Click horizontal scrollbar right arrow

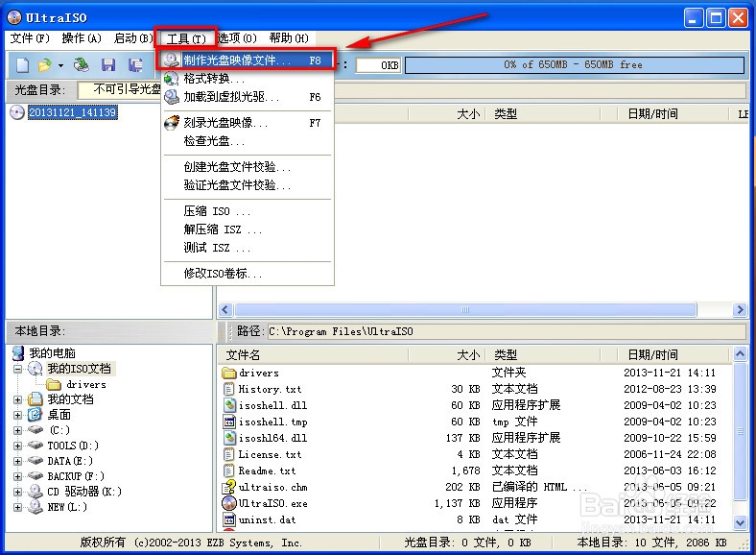coord(740,310)
